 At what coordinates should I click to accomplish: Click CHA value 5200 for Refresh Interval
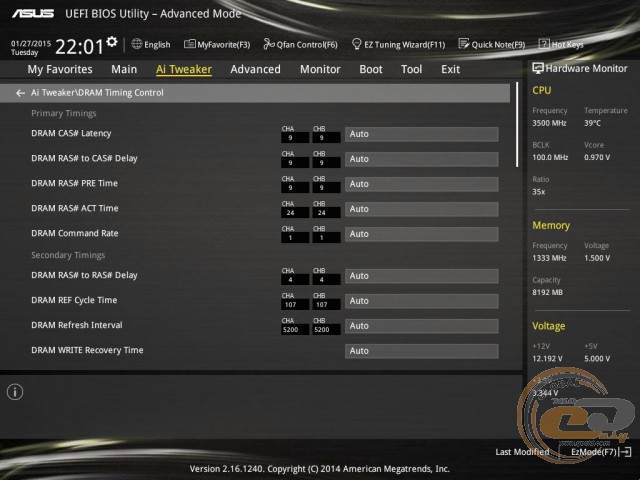(295, 329)
